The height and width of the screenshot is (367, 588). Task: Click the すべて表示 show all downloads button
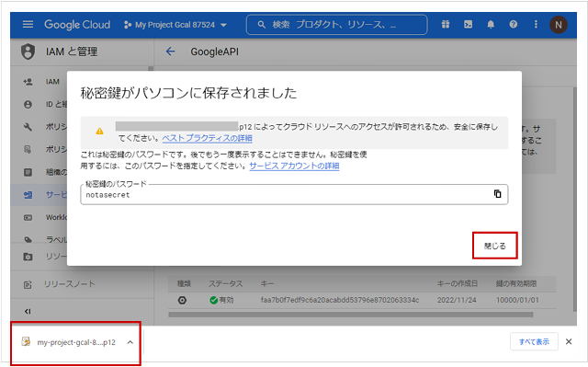click(534, 342)
